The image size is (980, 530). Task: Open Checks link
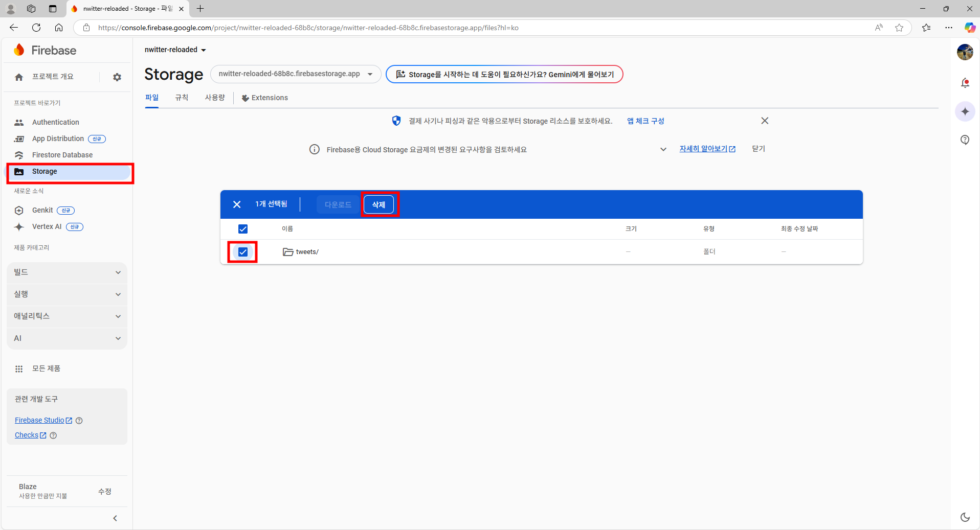(31, 435)
